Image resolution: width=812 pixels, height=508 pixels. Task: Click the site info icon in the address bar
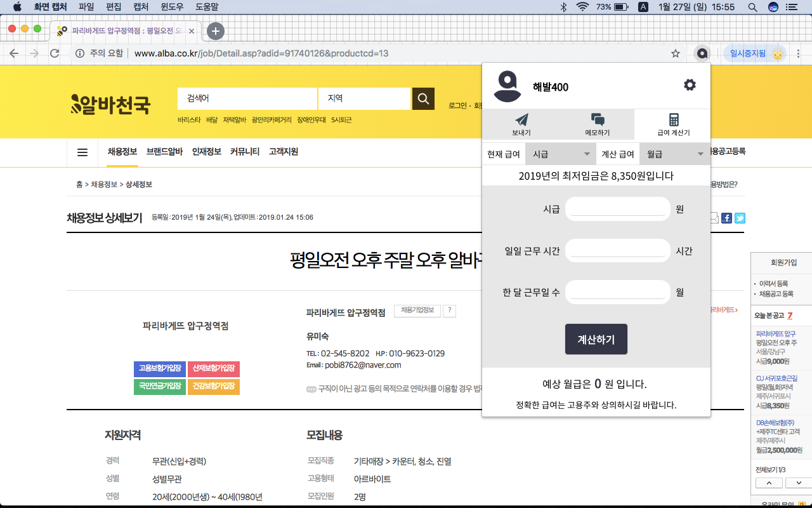[x=80, y=53]
